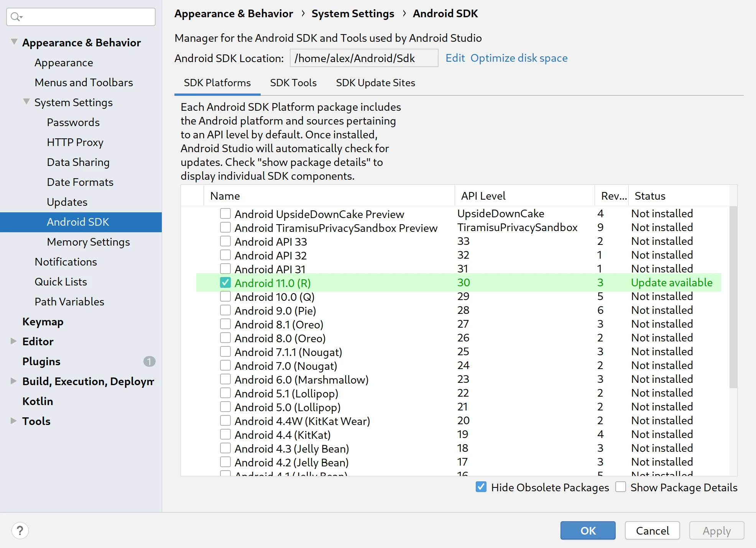Open the SDK Update Sites tab
The image size is (756, 548).
(375, 83)
